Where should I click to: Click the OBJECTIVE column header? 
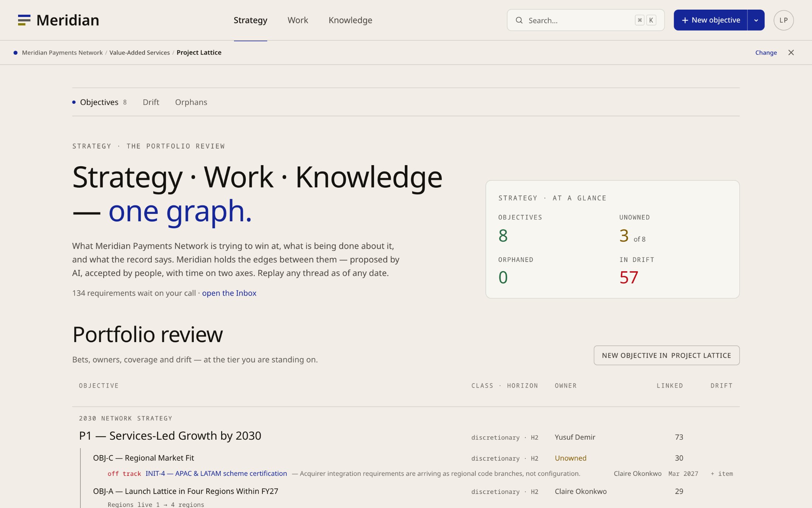click(x=99, y=386)
